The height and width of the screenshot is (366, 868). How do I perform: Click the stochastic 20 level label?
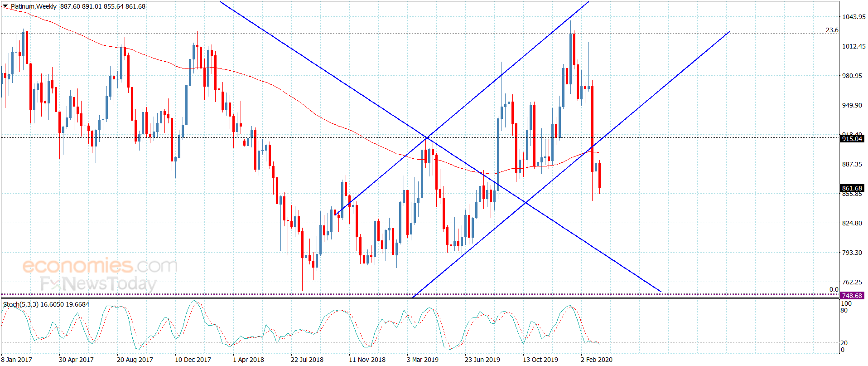pos(844,343)
